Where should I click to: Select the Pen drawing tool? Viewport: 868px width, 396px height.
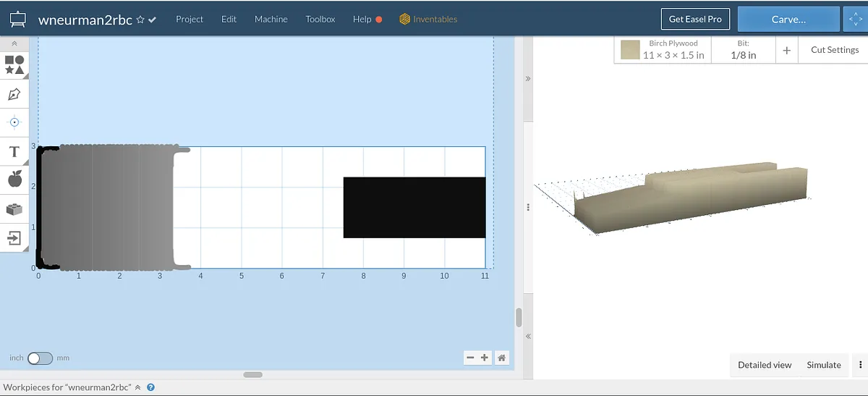coord(14,94)
